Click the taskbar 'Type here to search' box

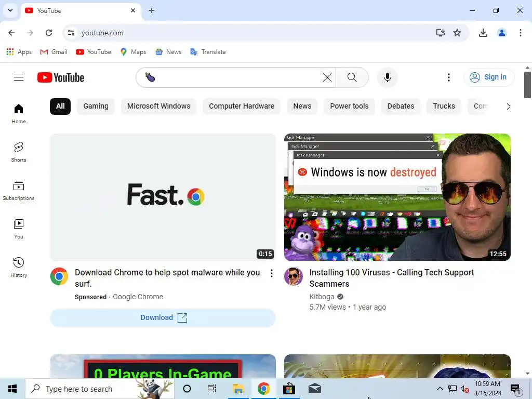pyautogui.click(x=100, y=389)
